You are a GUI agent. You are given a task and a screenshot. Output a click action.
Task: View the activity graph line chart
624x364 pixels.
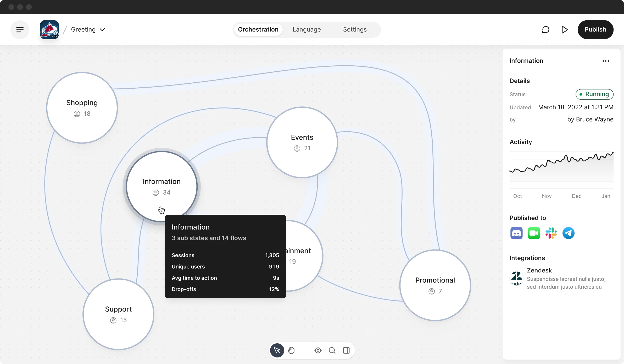561,169
